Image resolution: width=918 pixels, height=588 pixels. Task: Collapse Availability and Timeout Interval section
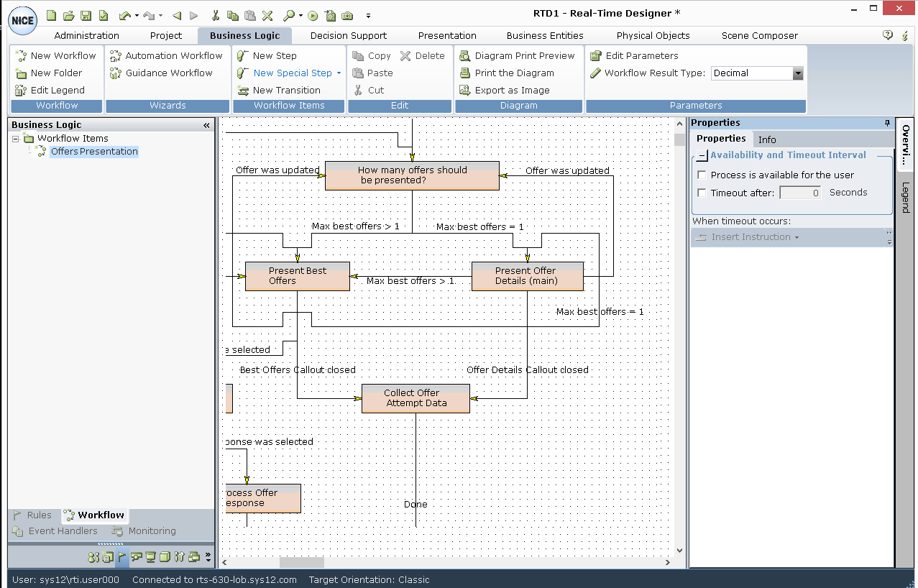point(702,155)
